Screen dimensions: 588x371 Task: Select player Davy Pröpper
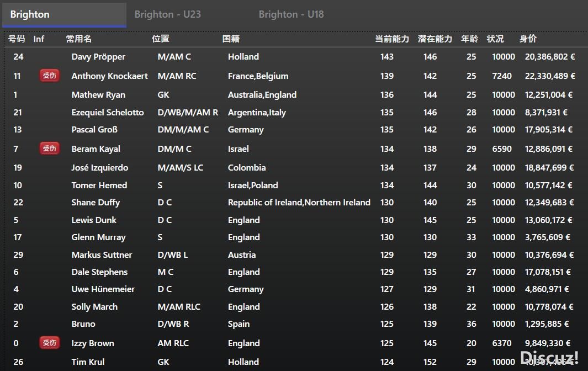point(98,57)
